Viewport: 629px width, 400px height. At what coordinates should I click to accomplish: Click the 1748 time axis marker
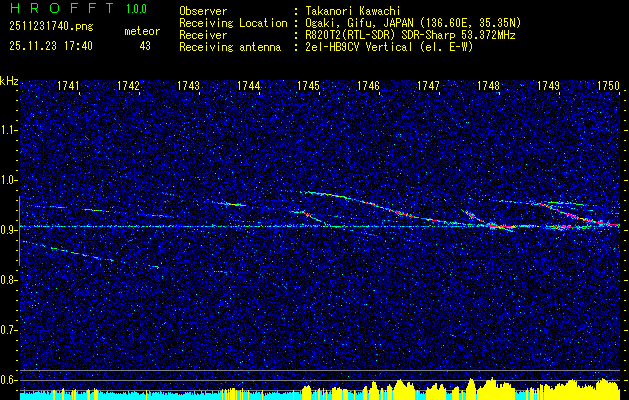(488, 86)
